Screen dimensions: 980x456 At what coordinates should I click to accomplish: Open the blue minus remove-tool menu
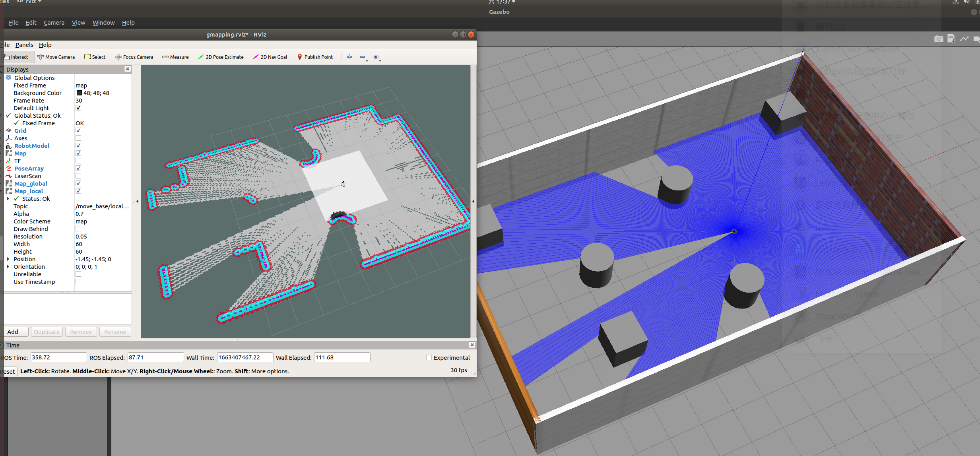[363, 57]
